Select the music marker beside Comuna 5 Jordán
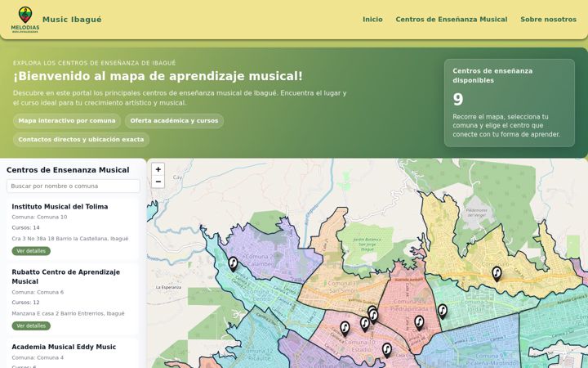Screen dimensions: 588x368 coord(443,312)
